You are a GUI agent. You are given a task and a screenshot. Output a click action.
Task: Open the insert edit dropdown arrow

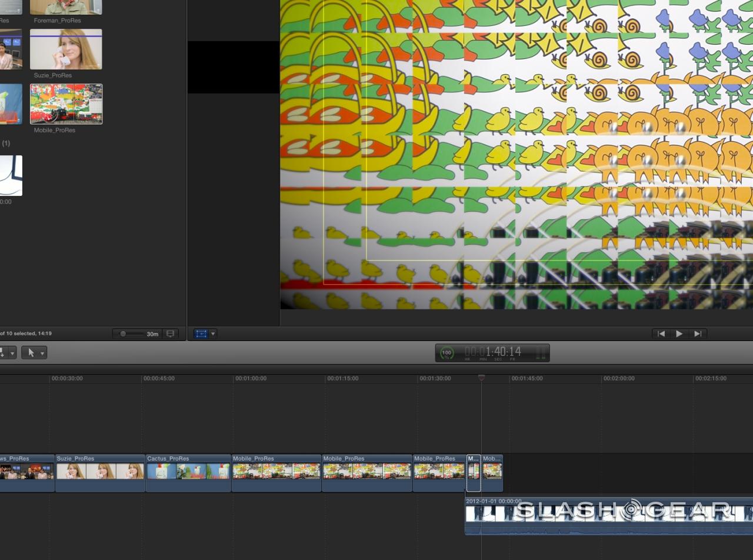click(x=12, y=353)
